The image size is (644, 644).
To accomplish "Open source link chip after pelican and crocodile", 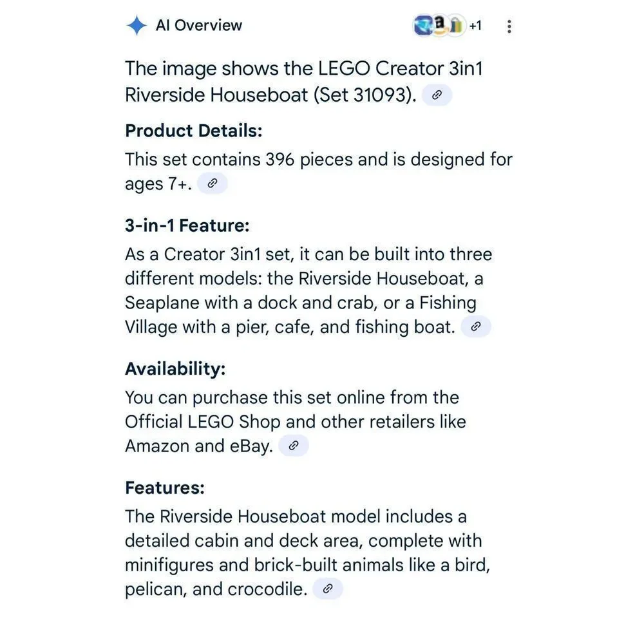I will 327,589.
